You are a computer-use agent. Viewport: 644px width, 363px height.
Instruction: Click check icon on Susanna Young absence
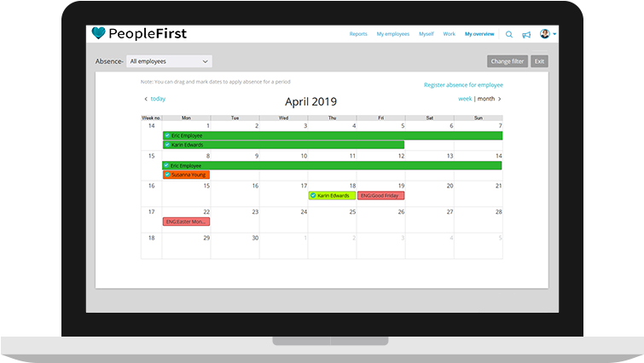tap(167, 175)
